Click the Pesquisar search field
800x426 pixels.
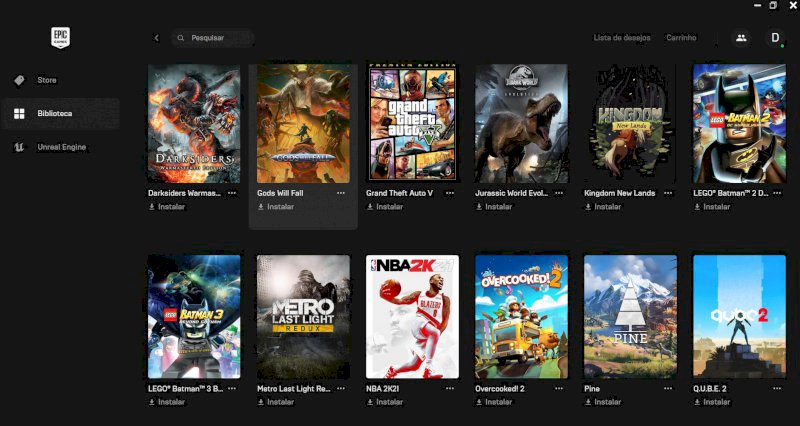pyautogui.click(x=213, y=38)
